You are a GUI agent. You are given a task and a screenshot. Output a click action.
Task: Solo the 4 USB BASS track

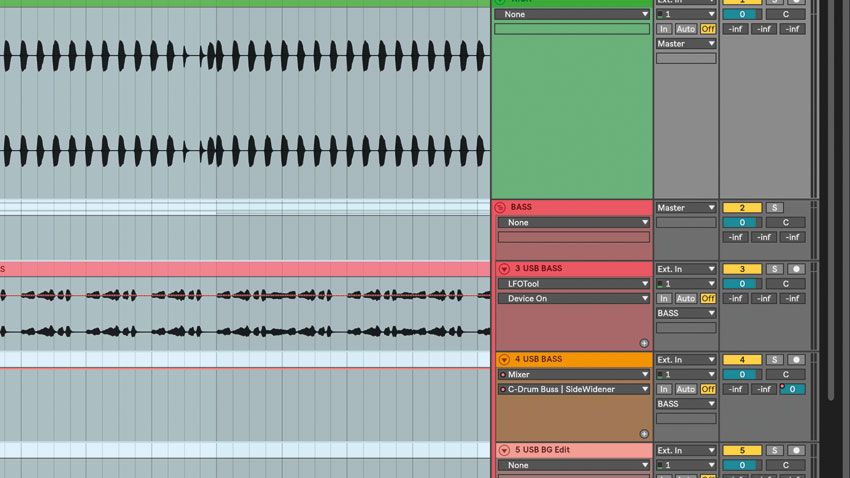pos(774,359)
